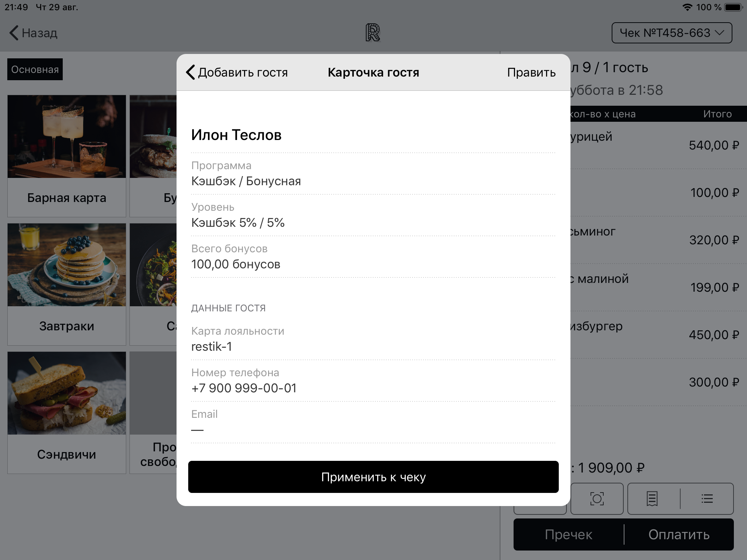Tap the scan QR code icon

point(597,498)
